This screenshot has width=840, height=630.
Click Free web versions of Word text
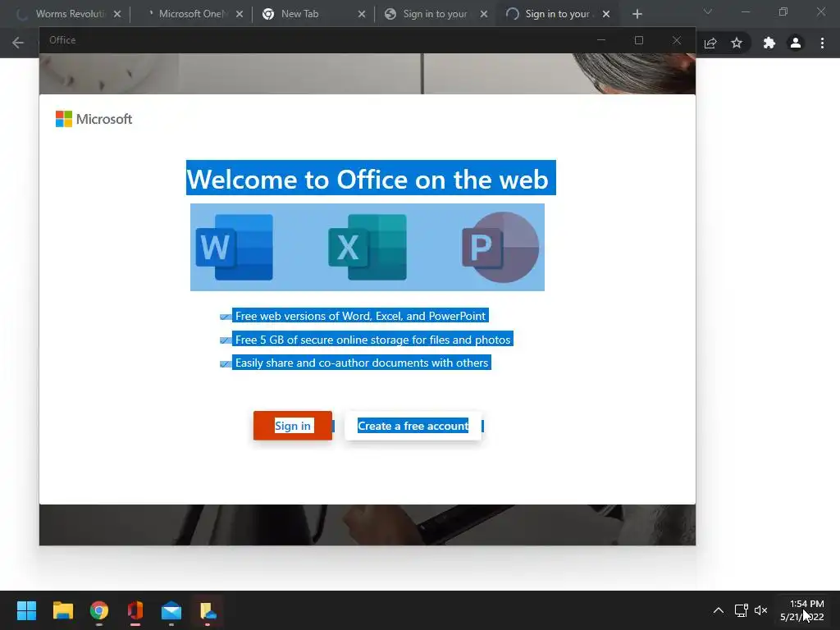pyautogui.click(x=360, y=316)
